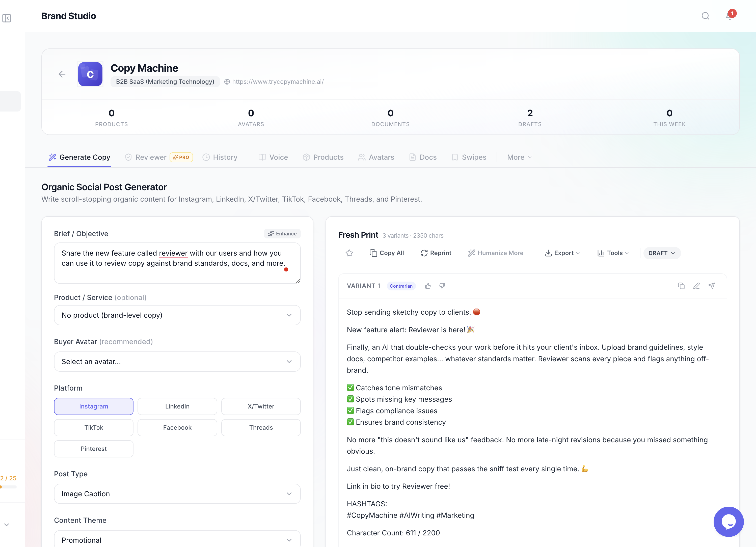Star the Fresh Print as favorite
This screenshot has height=547, width=756.
click(x=349, y=253)
